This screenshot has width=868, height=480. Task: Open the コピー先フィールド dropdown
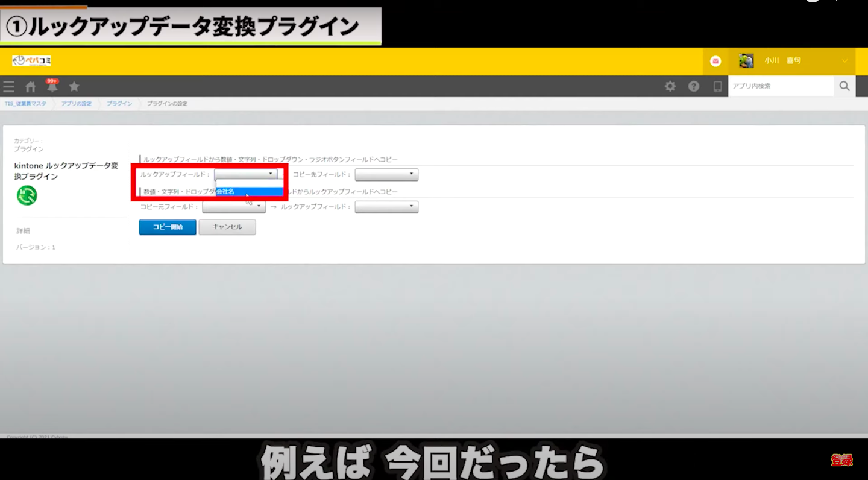click(x=386, y=174)
